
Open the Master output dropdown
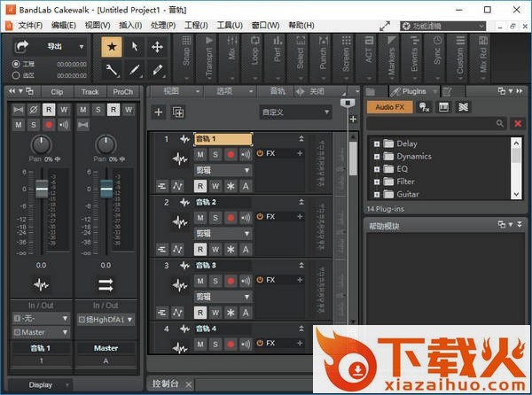[x=41, y=333]
